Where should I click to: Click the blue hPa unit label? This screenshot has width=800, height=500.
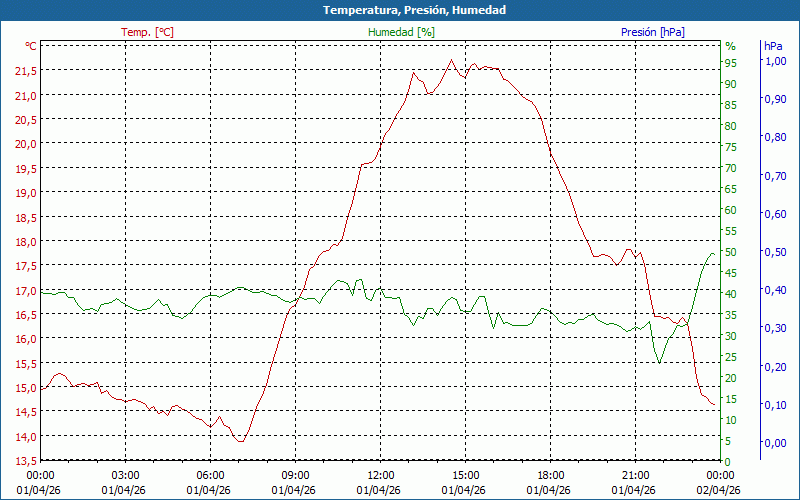pos(773,46)
